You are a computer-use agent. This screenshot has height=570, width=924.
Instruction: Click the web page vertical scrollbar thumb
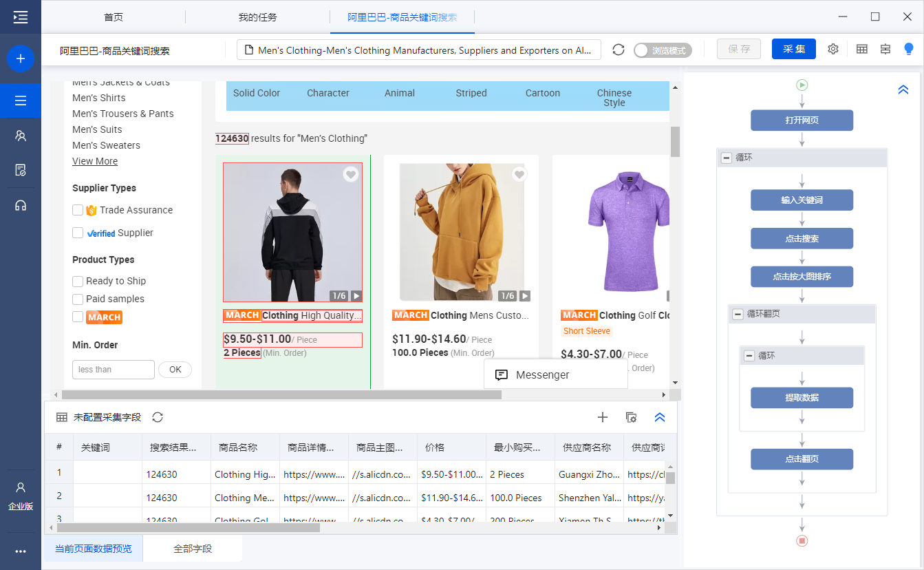pos(675,141)
